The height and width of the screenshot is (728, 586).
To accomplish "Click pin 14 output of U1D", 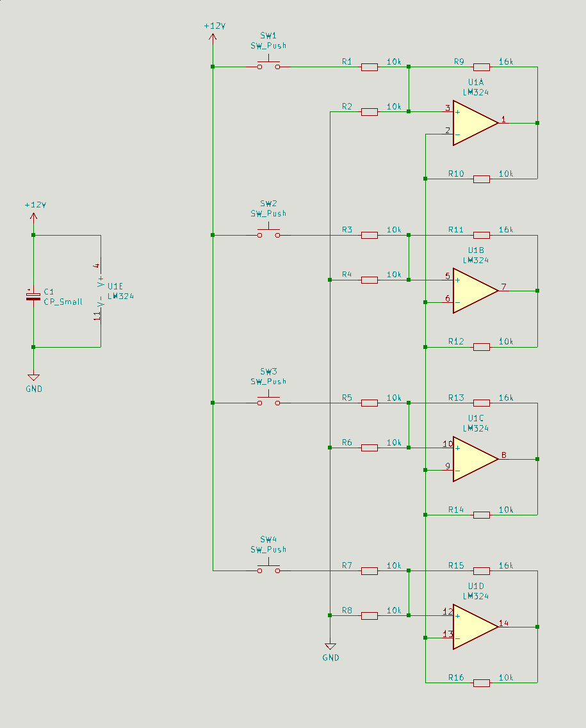I will (504, 623).
